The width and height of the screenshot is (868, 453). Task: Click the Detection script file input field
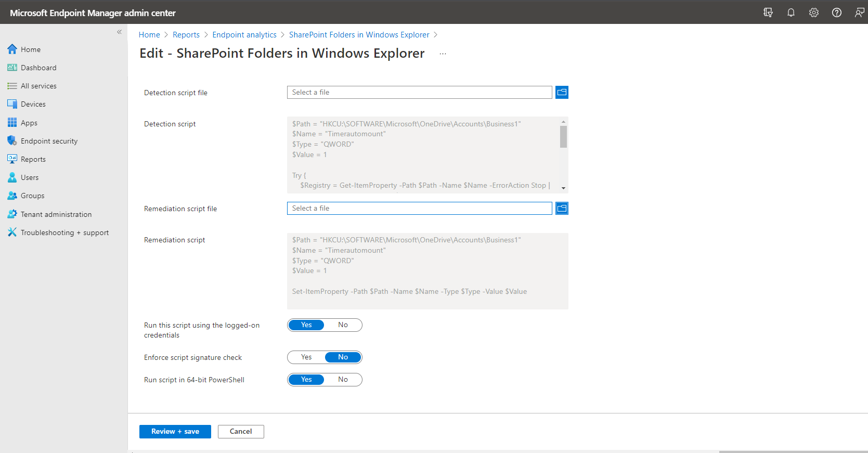pyautogui.click(x=419, y=92)
